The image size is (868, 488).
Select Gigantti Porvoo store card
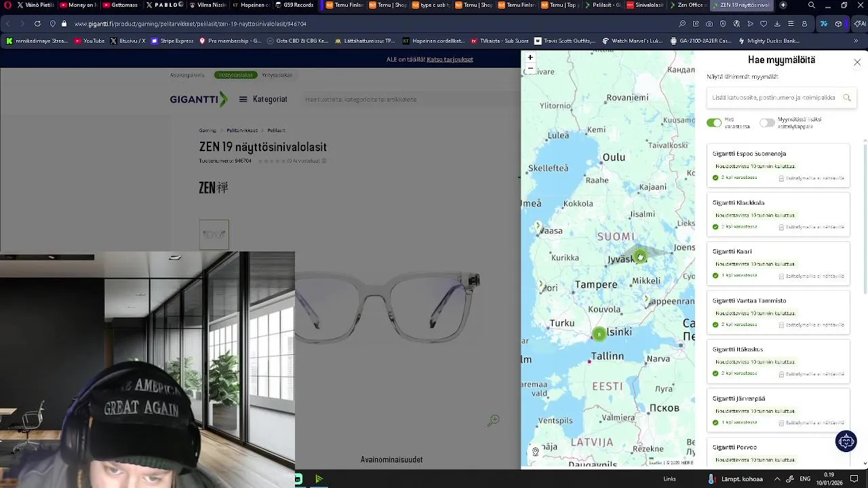coord(778,451)
